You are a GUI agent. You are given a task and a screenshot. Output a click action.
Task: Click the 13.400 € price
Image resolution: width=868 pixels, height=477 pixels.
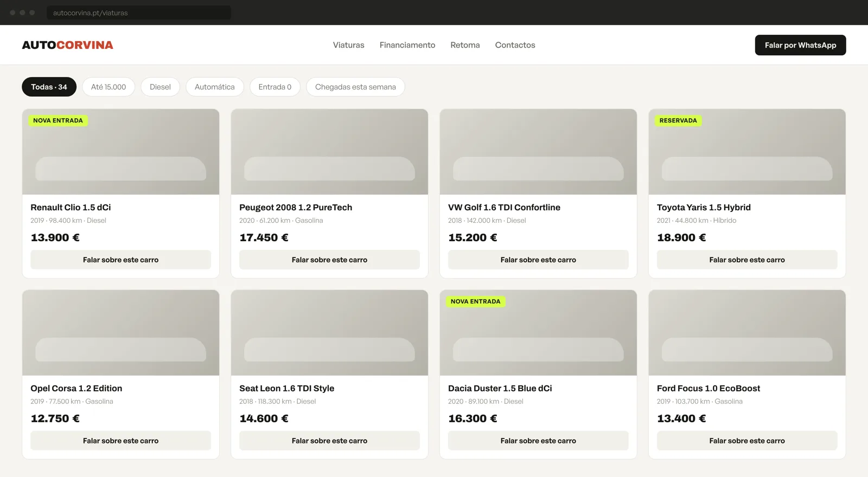coord(681,418)
